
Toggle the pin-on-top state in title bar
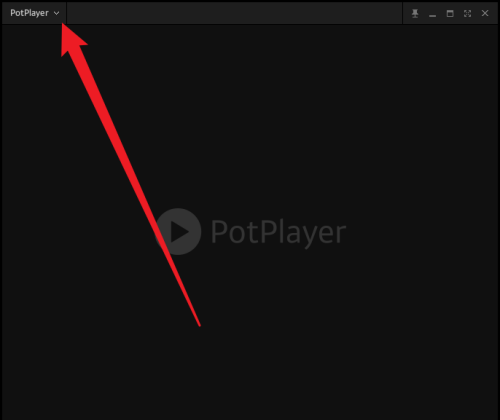click(415, 13)
